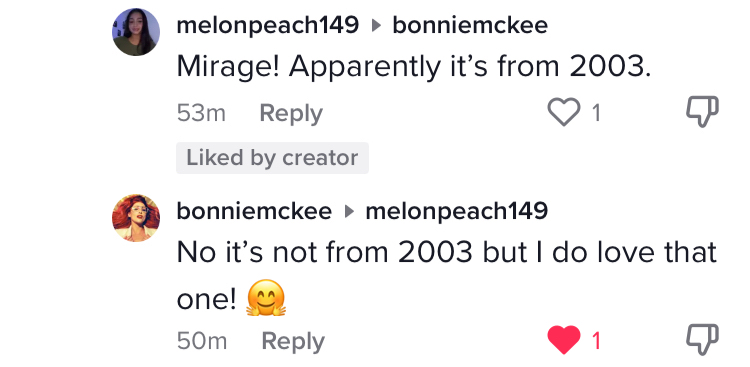Open bonniemckee username on second comment
Image resolution: width=750 pixels, height=367 pixels.
(x=254, y=211)
